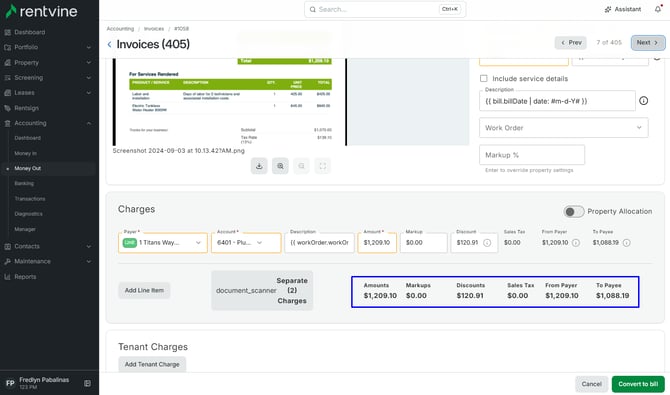Click the Contacts icon in sidebar
Image resolution: width=670 pixels, height=395 pixels.
[x=7, y=246]
